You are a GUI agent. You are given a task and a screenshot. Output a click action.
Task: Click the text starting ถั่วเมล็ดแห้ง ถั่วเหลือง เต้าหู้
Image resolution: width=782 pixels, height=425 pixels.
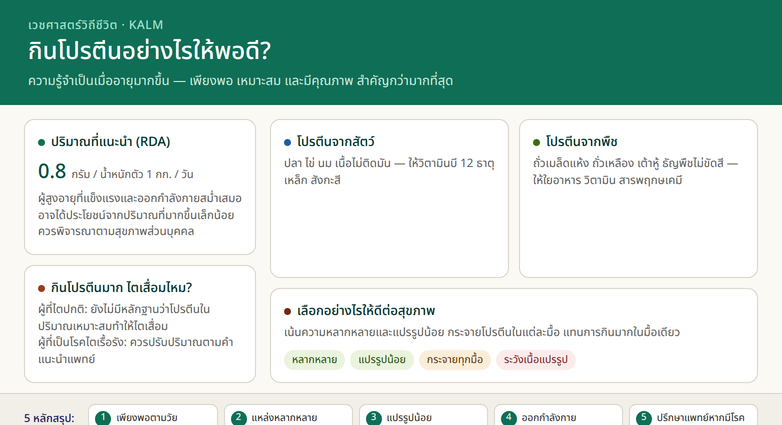point(635,172)
